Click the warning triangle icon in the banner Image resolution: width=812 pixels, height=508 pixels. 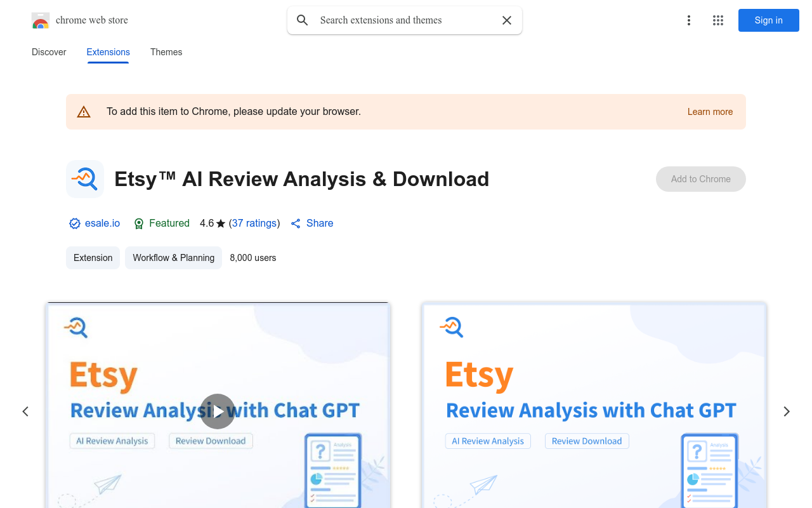pos(84,112)
